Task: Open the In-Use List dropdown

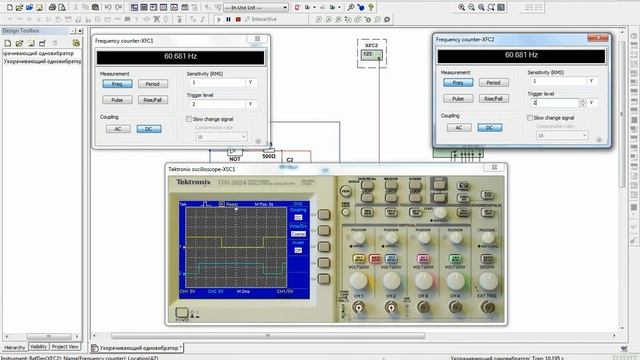Action: (x=285, y=8)
